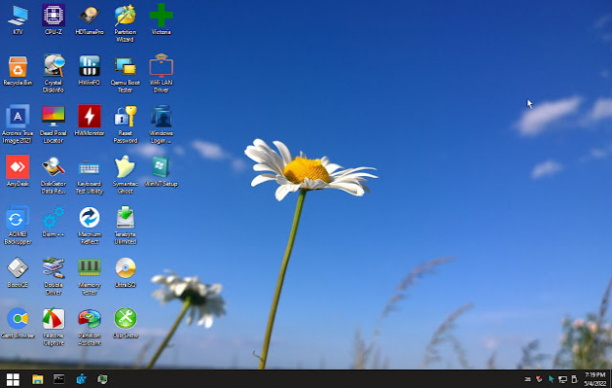Select the Partition Wizard icon
Viewport: 612px width, 388px height.
coord(125,23)
